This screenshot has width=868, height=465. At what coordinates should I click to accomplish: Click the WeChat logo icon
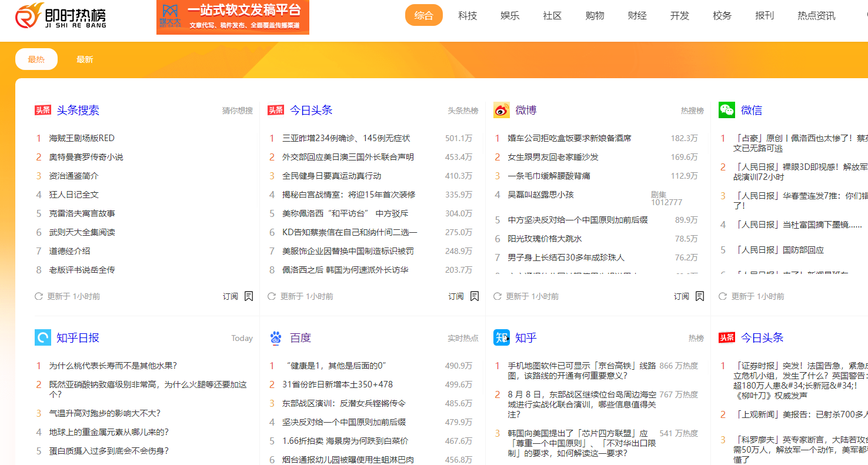[727, 110]
